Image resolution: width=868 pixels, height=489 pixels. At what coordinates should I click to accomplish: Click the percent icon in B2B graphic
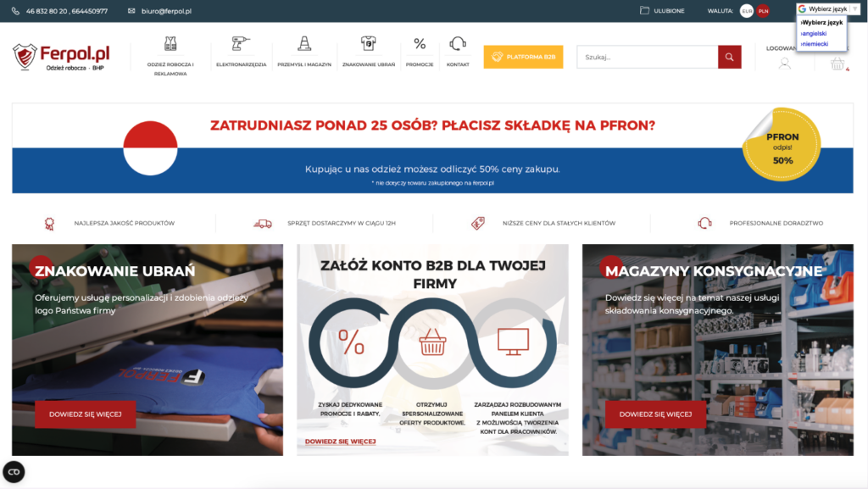click(352, 342)
